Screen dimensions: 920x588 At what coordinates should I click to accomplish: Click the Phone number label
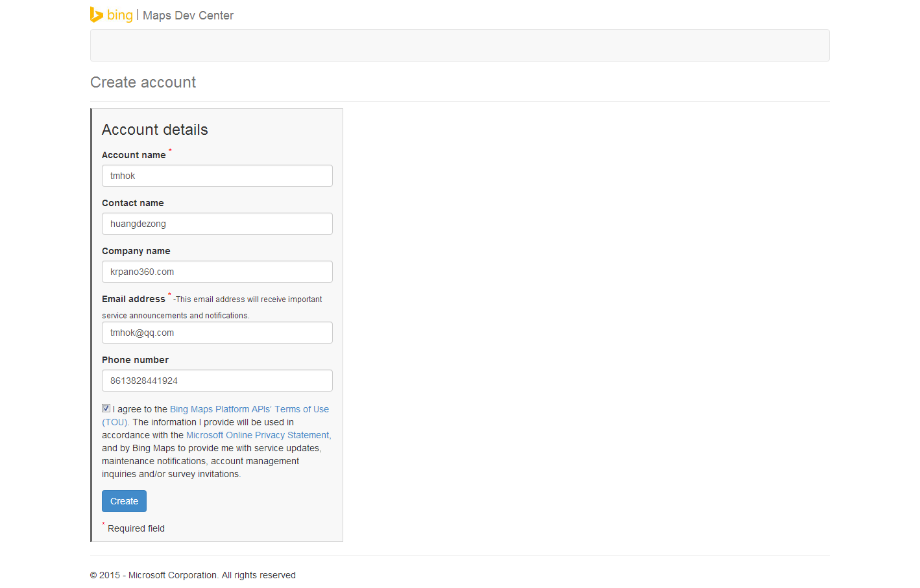tap(135, 360)
